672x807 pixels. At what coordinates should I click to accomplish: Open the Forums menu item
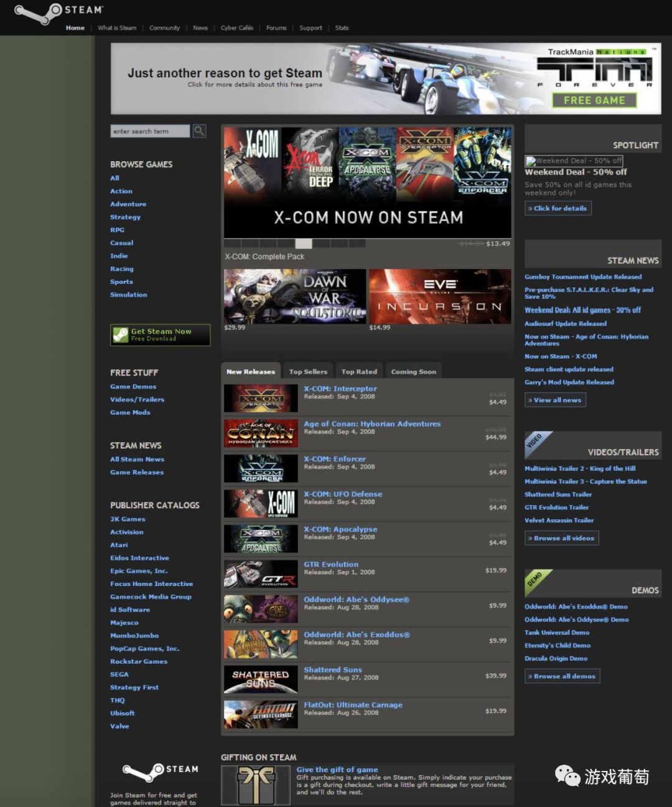(276, 28)
